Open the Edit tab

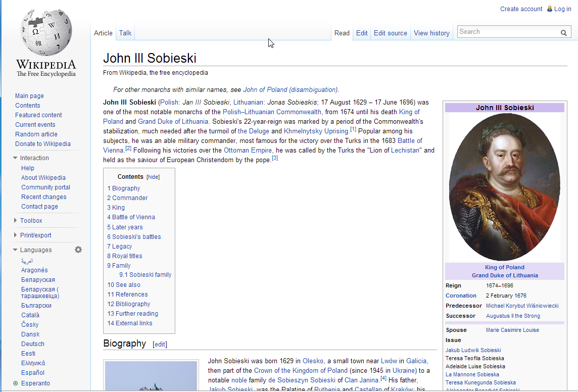(x=362, y=33)
